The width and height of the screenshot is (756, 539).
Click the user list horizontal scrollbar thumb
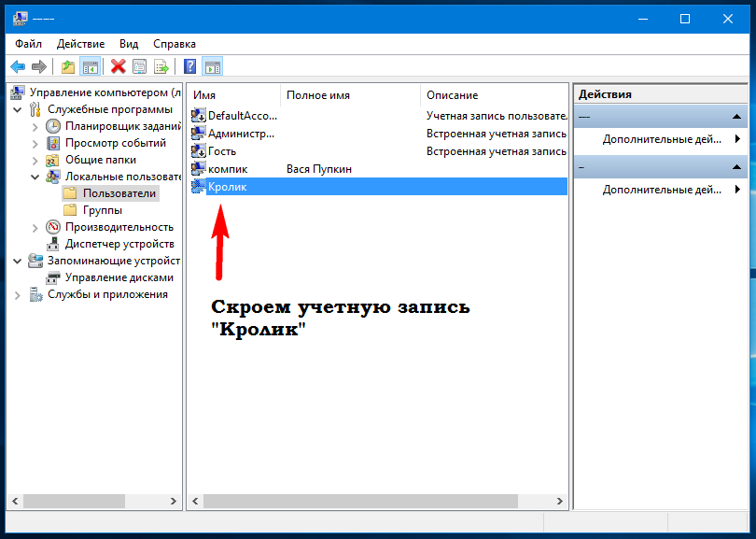360,501
